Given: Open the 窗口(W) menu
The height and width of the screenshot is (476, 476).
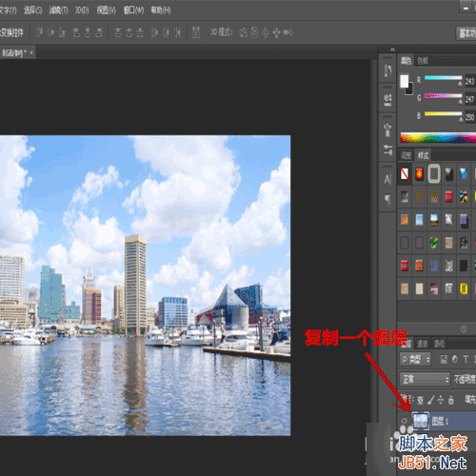Looking at the screenshot, I should point(133,10).
